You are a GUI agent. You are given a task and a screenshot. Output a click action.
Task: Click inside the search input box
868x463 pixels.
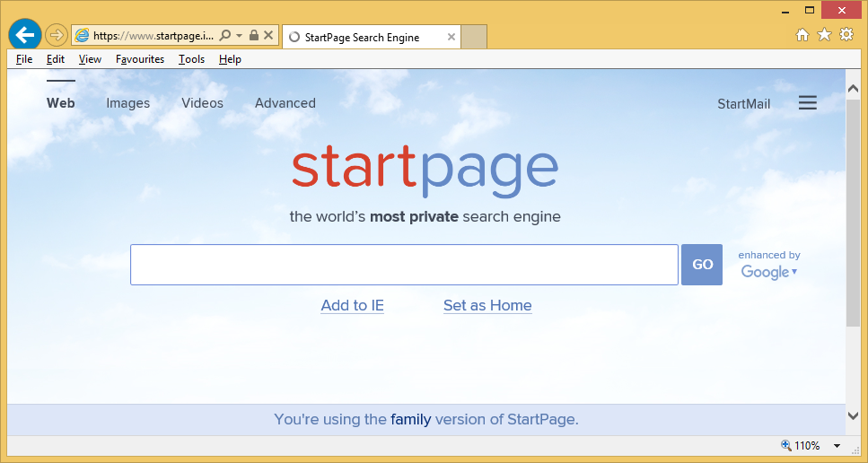pyautogui.click(x=404, y=265)
